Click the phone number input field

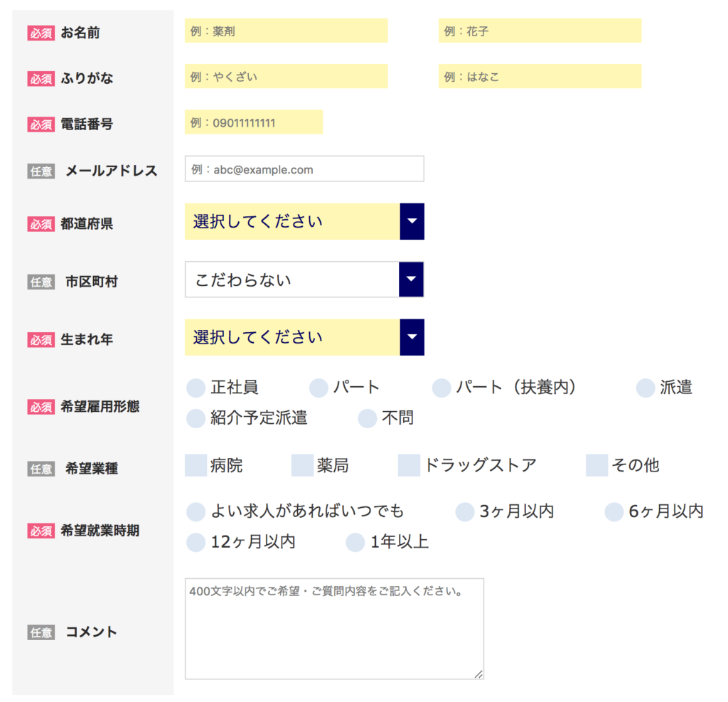[253, 122]
